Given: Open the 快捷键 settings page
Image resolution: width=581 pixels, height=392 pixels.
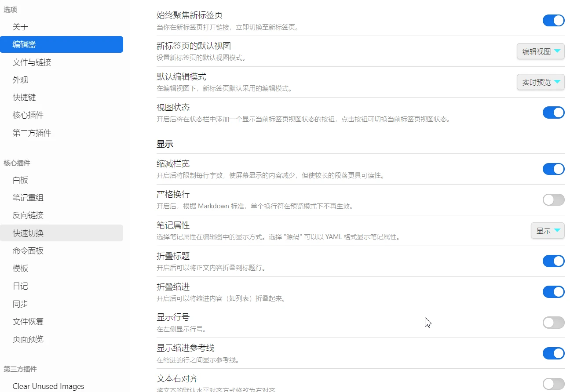Looking at the screenshot, I should coord(24,98).
